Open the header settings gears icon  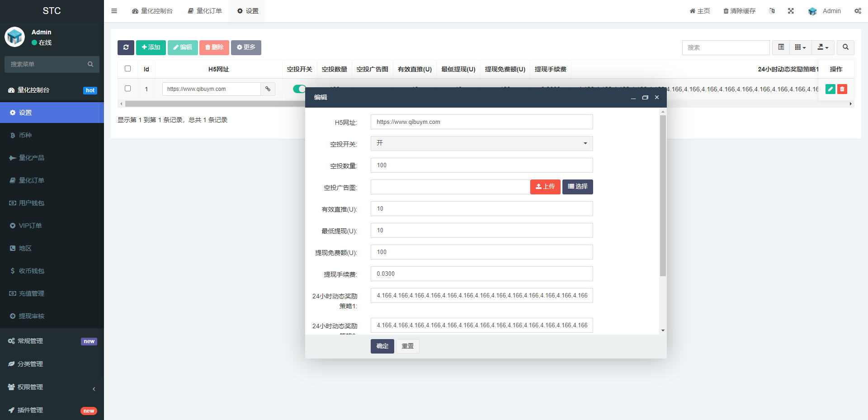(858, 11)
